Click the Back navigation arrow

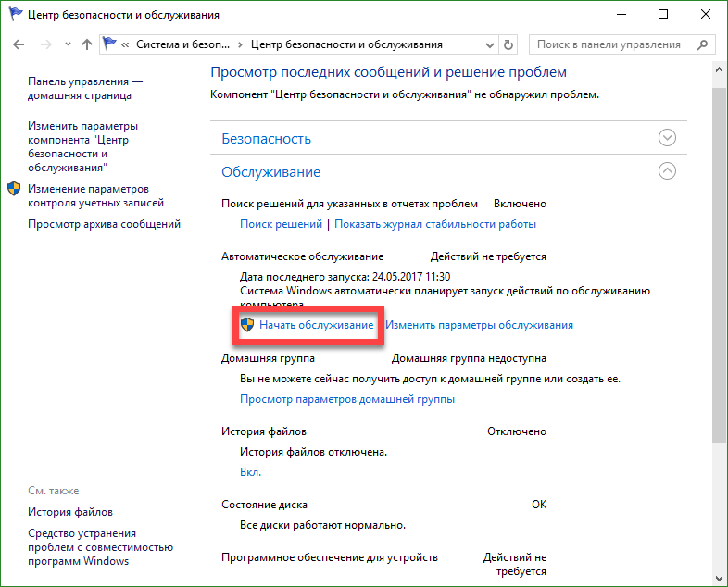19,44
